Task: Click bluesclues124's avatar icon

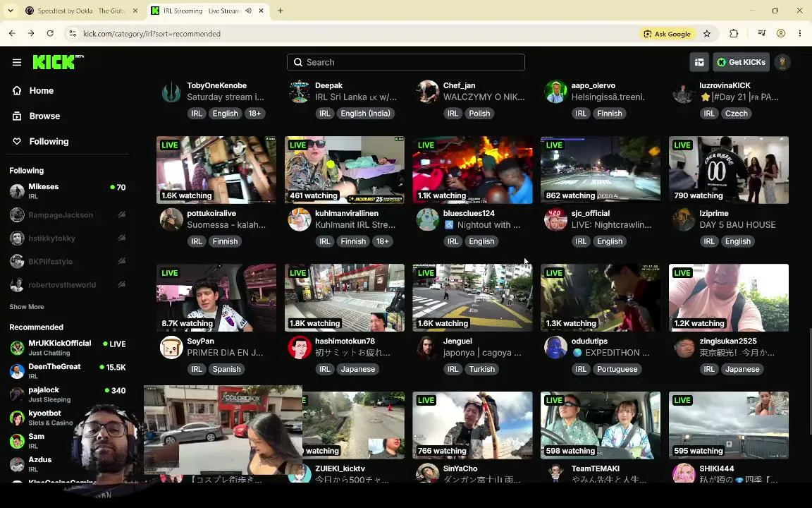Action: pos(428,220)
